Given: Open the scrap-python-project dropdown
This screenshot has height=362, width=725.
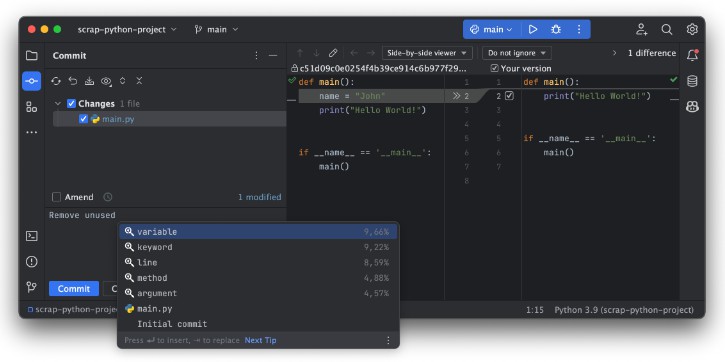Looking at the screenshot, I should pyautogui.click(x=127, y=30).
